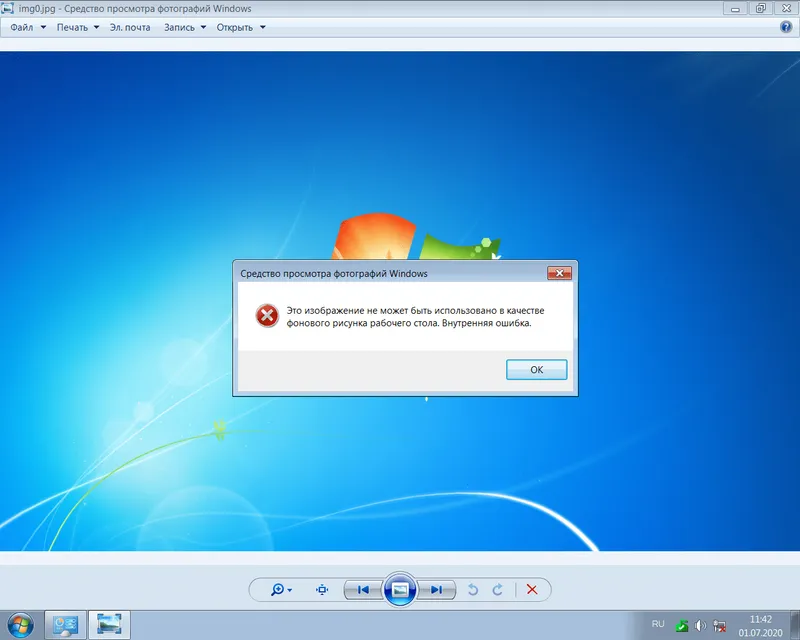800x640 pixels.
Task: Expand the arrow next to Открыть
Action: coord(263,28)
